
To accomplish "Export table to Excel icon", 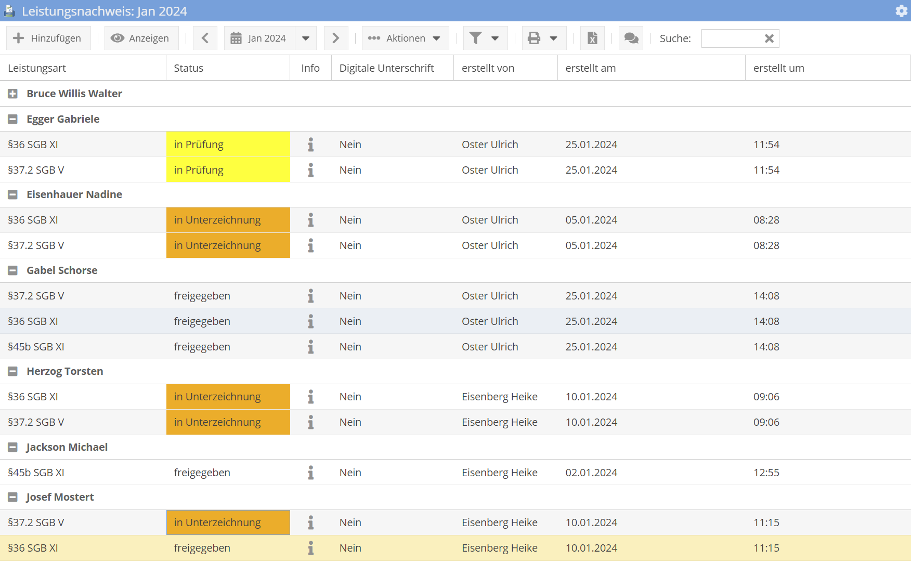I will pyautogui.click(x=592, y=38).
